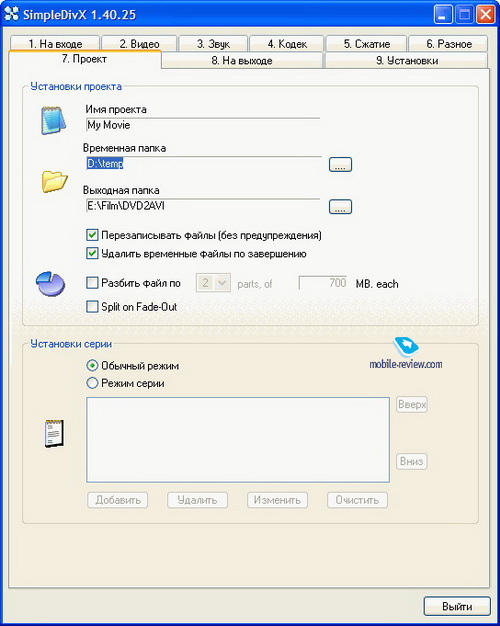
Task: Select the Режим серии radio button
Action: pyautogui.click(x=92, y=383)
